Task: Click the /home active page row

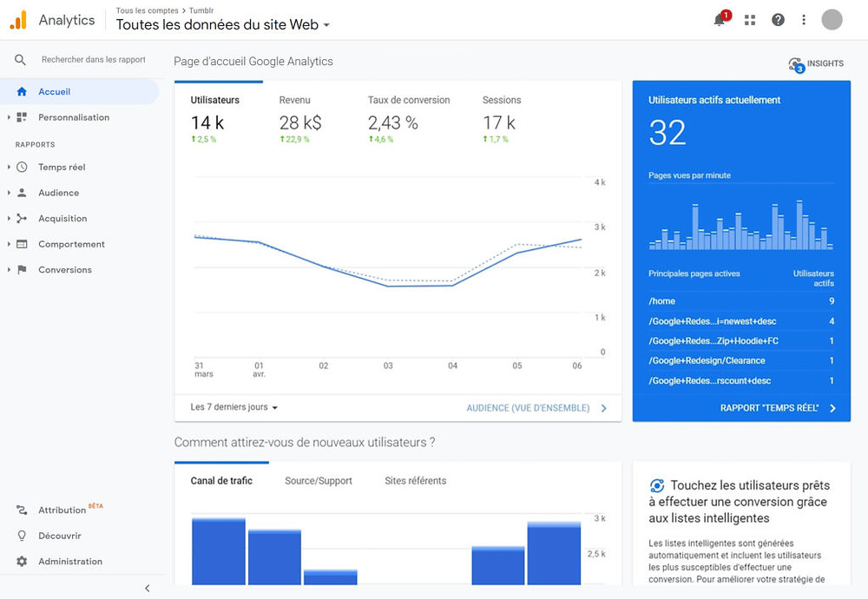Action: click(x=741, y=301)
